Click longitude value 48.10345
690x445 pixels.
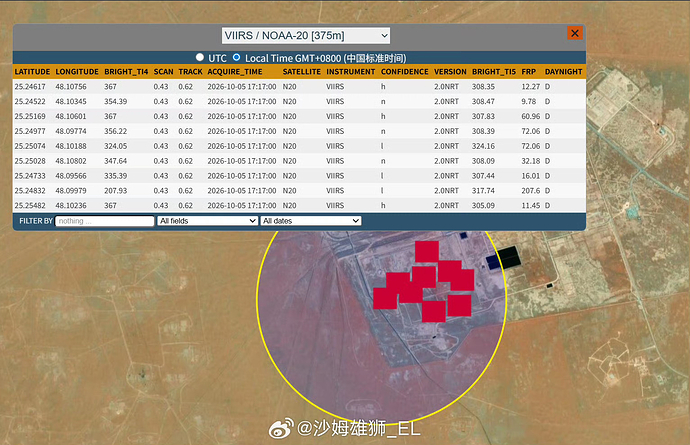(x=71, y=102)
